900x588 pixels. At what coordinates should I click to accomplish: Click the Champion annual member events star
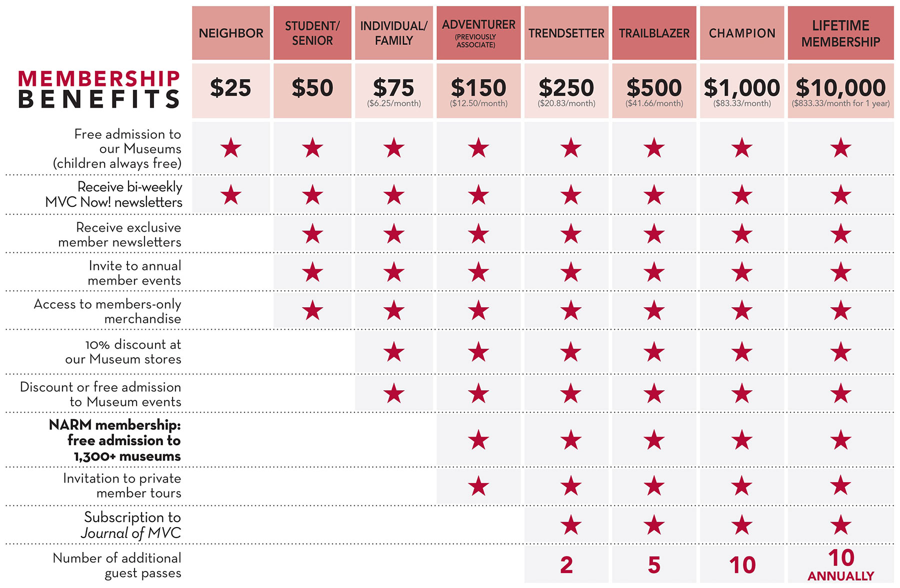click(x=741, y=272)
